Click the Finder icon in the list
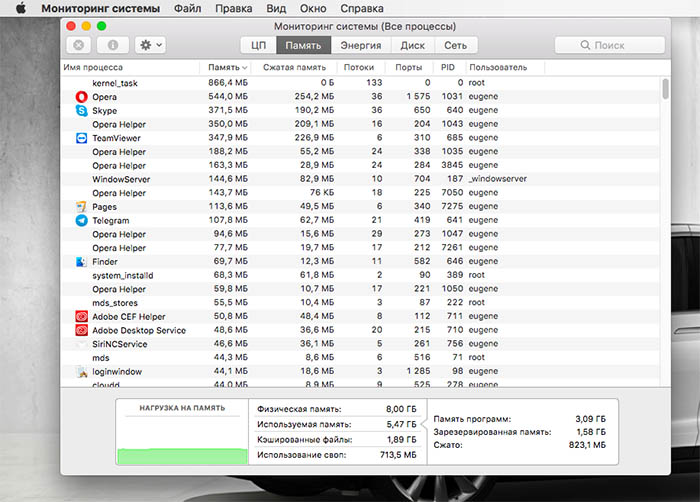 pos(81,262)
